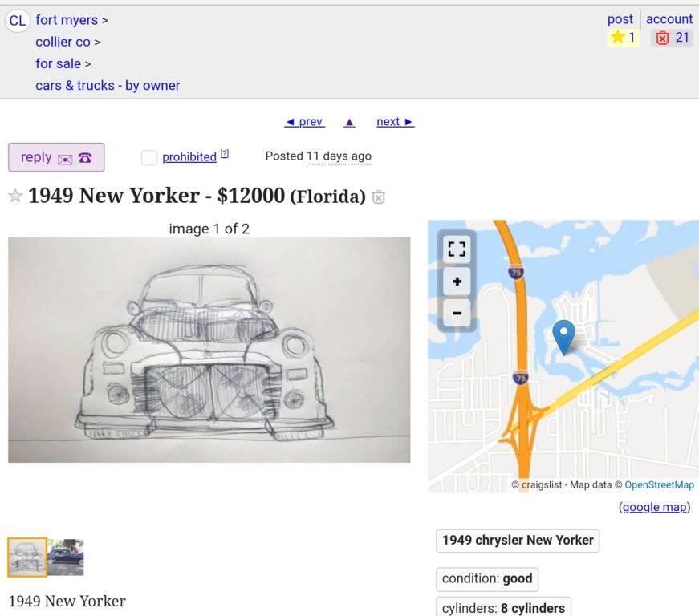Image resolution: width=699 pixels, height=616 pixels.
Task: Go to next posting
Action: coord(395,122)
